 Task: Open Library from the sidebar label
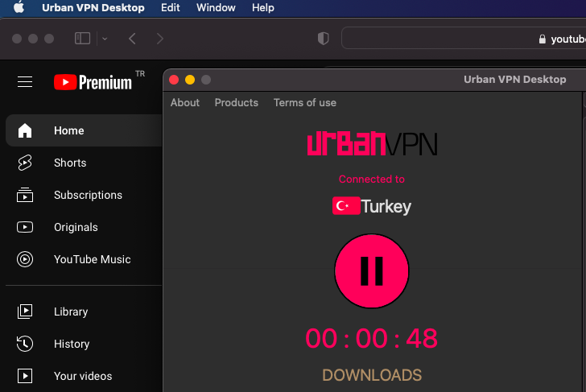(71, 312)
